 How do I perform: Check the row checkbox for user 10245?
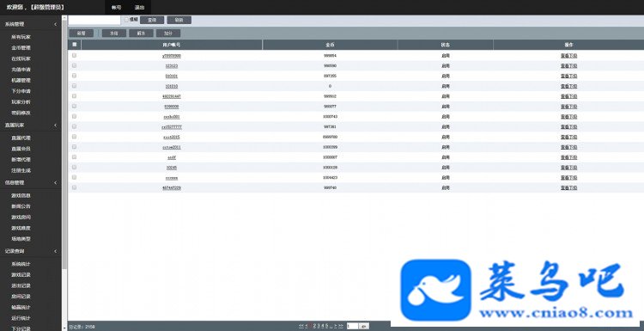point(75,167)
